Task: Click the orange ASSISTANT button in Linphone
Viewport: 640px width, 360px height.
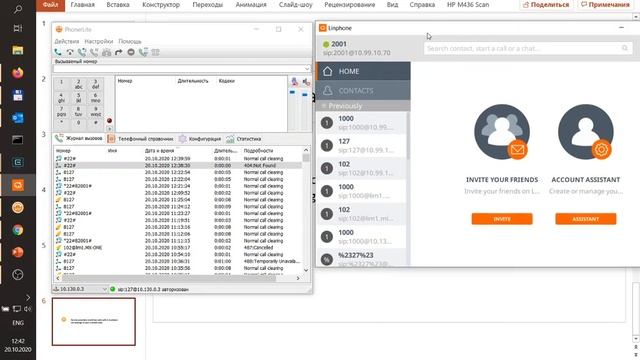Action: click(x=586, y=219)
